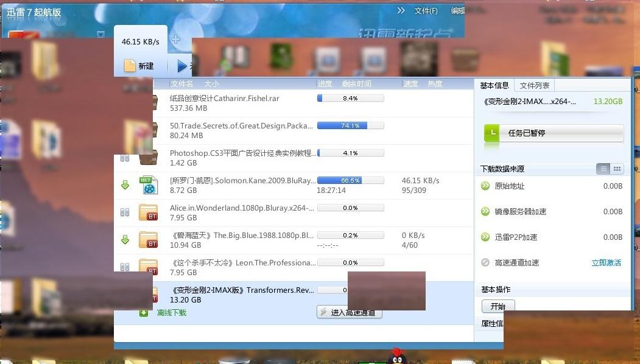Click the BT folder icon of The.Big.Blue
Image resolution: width=640 pixels, height=364 pixels.
click(x=148, y=240)
